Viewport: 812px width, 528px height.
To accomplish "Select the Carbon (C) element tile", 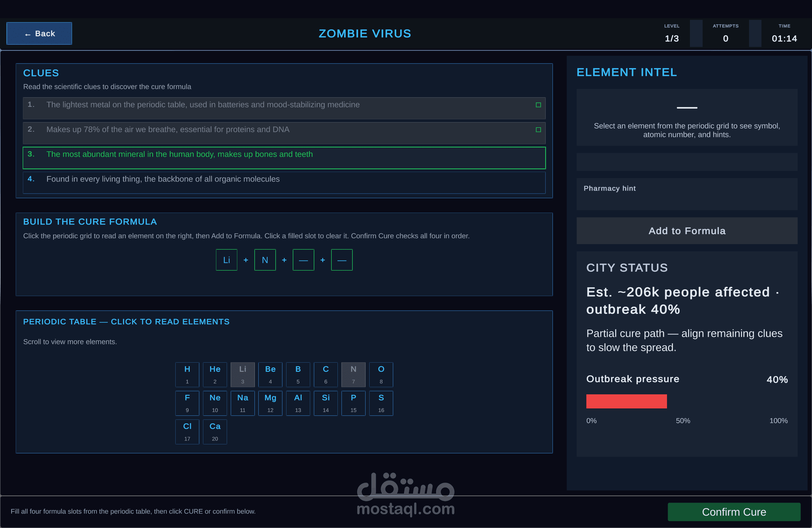I will [326, 374].
